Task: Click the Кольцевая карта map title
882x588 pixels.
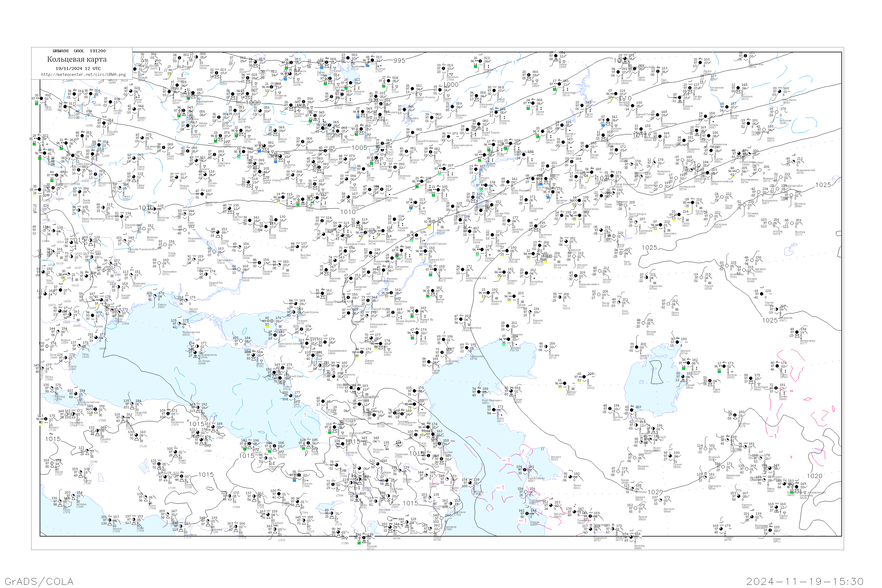Action: pos(77,59)
